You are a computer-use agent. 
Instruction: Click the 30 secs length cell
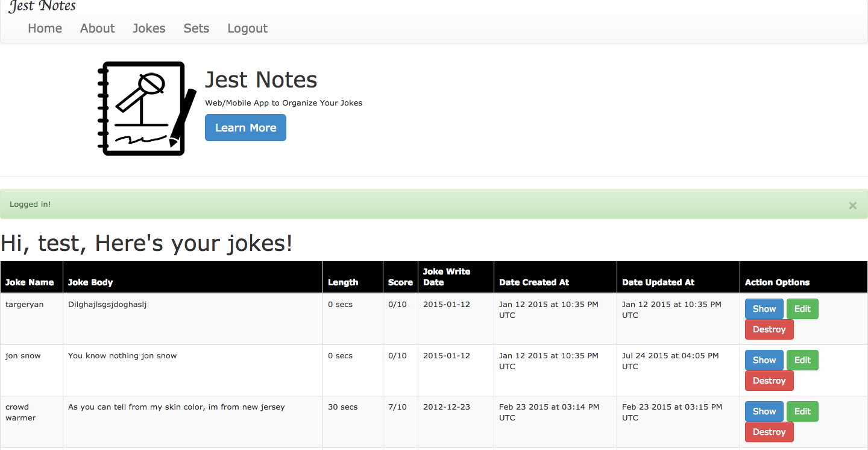click(x=353, y=422)
